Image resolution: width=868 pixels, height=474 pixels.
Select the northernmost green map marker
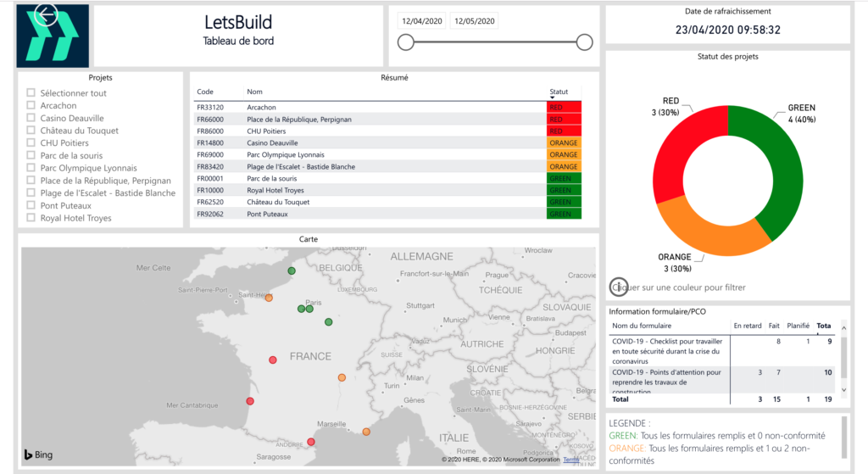[x=292, y=270]
